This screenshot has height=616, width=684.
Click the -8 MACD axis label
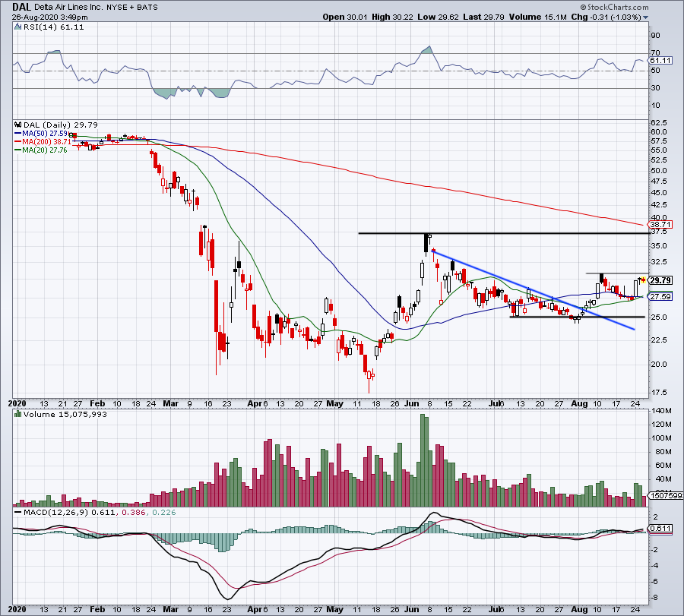pos(655,598)
